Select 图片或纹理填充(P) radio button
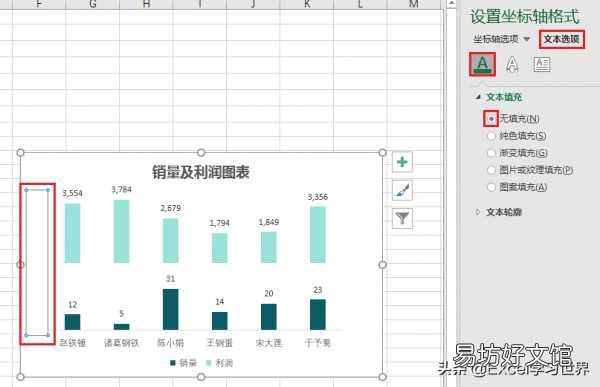The width and height of the screenshot is (600, 387). coord(491,170)
